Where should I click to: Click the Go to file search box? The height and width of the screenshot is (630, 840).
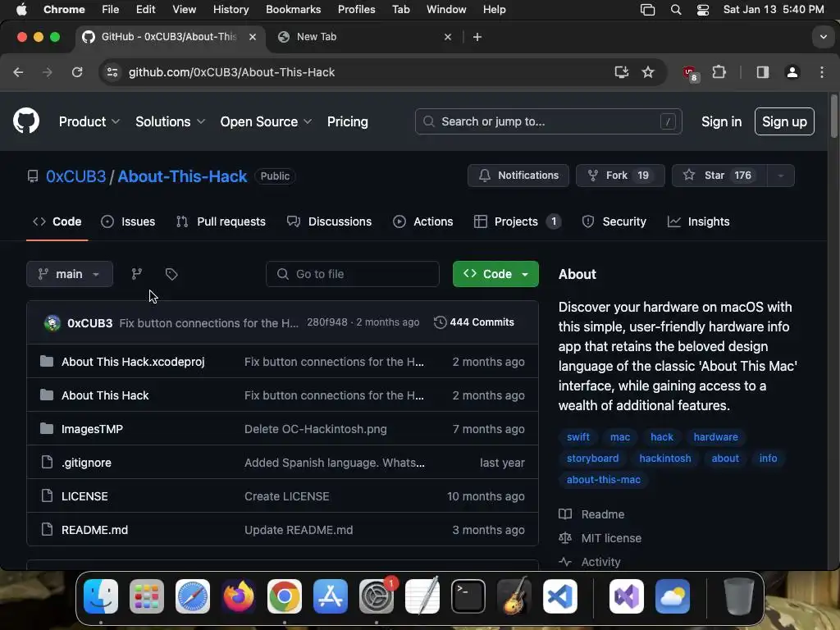coord(353,274)
